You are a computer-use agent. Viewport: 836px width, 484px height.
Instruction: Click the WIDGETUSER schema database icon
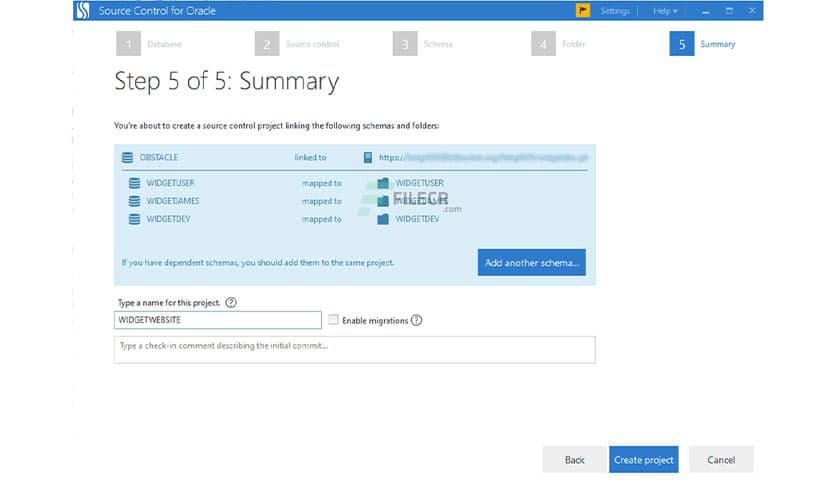coord(134,183)
